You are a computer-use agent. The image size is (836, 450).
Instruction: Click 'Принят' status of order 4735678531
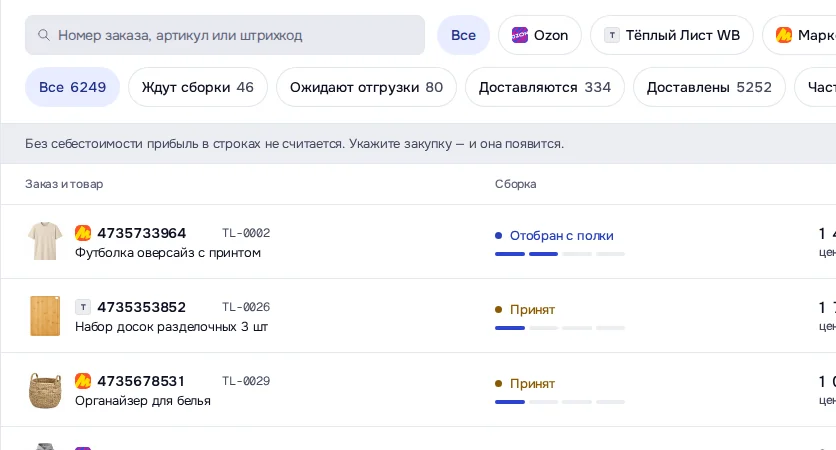click(532, 383)
